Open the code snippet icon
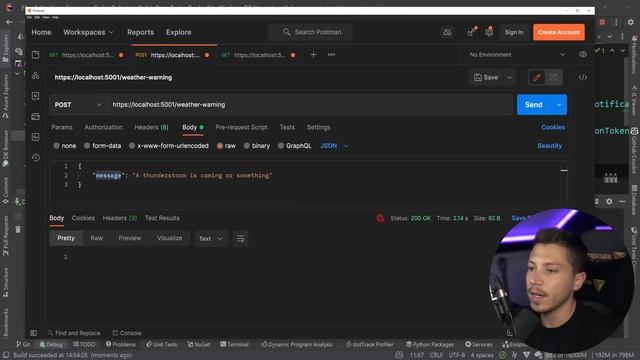 (583, 77)
